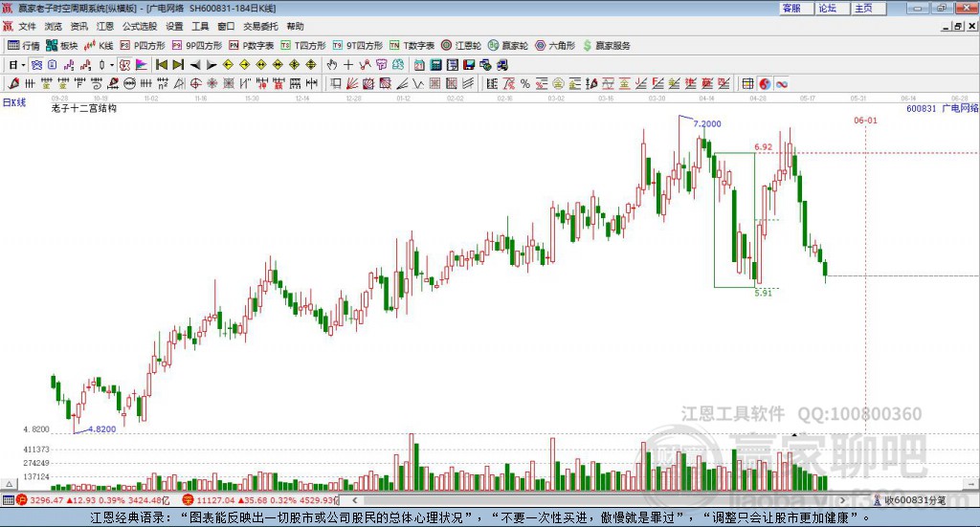980x527 pixels.
Task: Open the 江恩 menu
Action: 105,26
